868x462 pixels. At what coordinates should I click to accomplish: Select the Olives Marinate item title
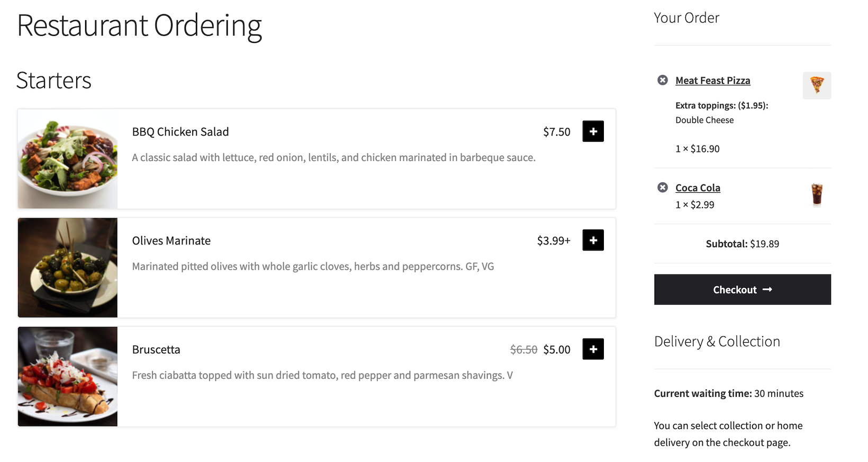[171, 240]
